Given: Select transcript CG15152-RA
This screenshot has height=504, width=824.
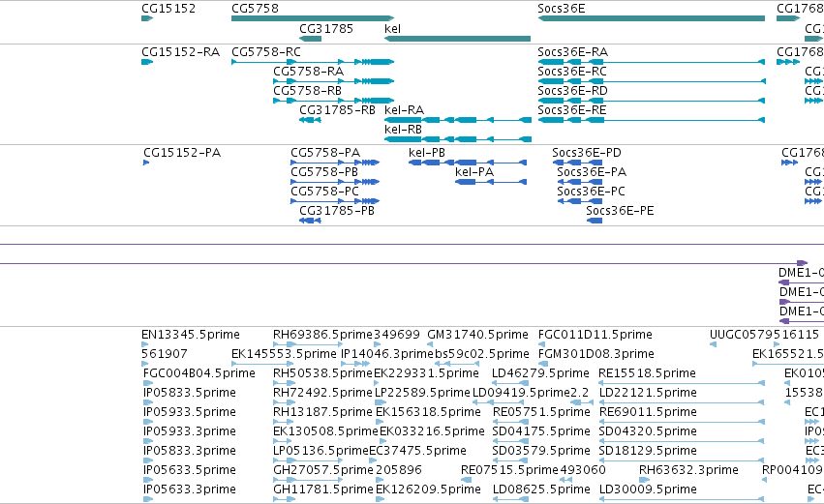Looking at the screenshot, I should [x=180, y=52].
